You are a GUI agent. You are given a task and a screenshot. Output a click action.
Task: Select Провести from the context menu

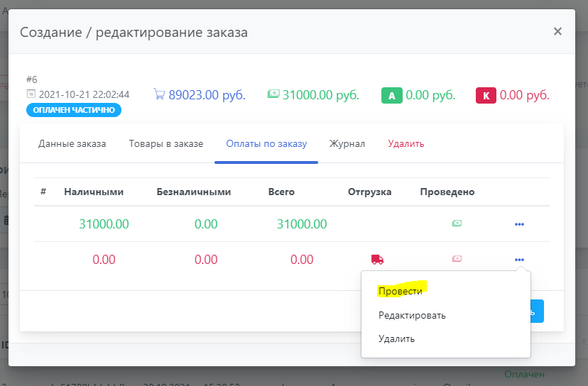pos(401,291)
